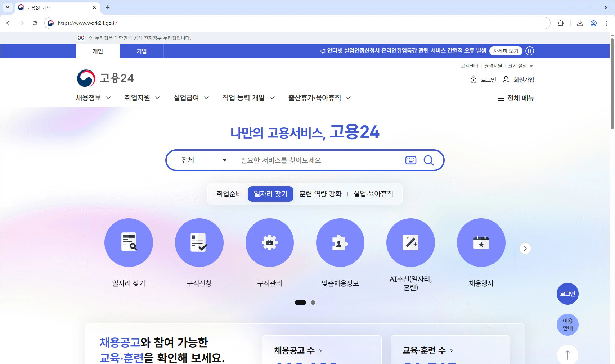615x364 pixels.
Task: Click the magnifier search icon in search bar
Action: pyautogui.click(x=428, y=160)
